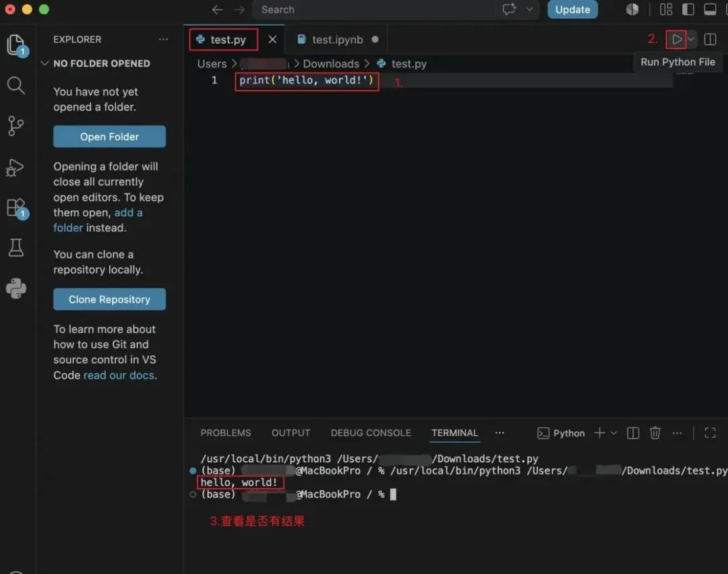Show more panel tabs ellipsis
The image size is (728, 574).
coord(499,433)
